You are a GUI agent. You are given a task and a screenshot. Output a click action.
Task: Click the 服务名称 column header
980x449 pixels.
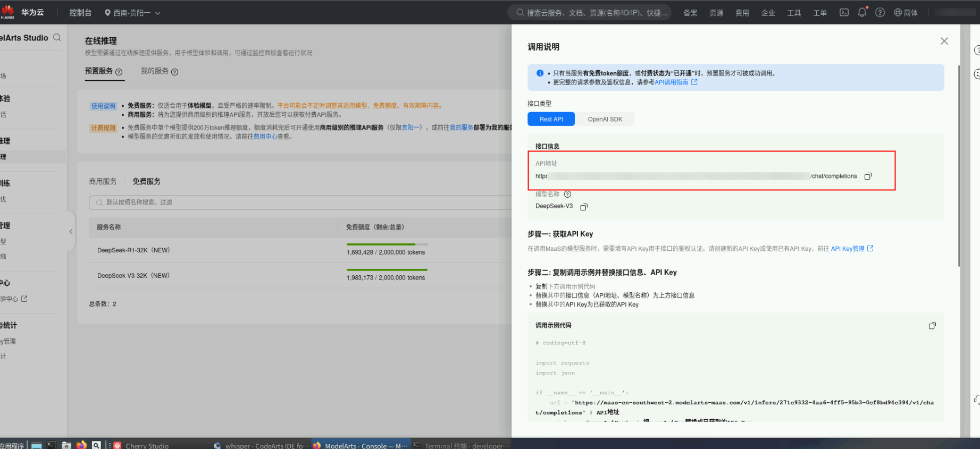coord(108,227)
